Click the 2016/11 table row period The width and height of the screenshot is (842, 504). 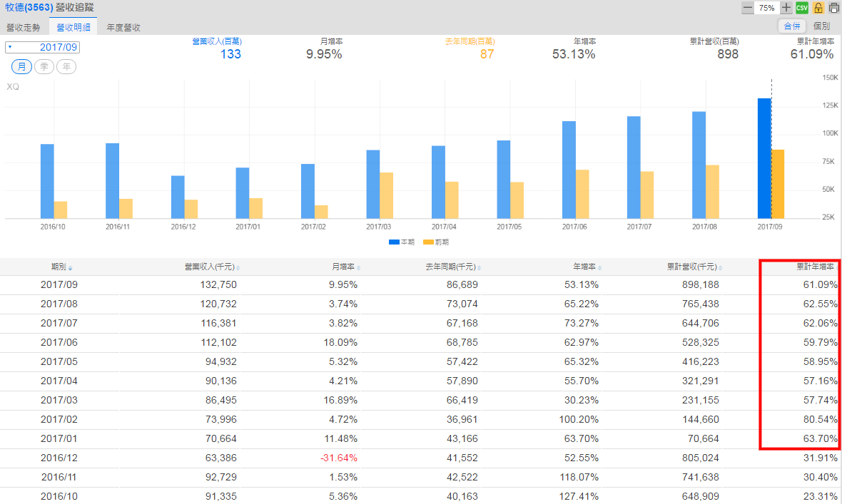(59, 477)
